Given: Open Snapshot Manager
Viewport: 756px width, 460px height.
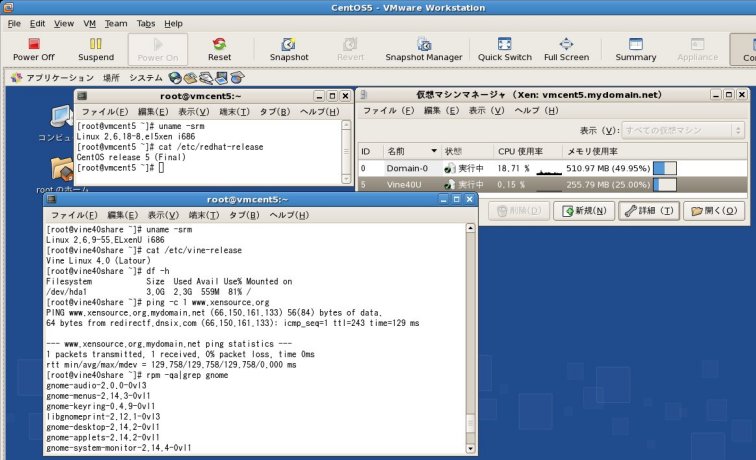Looking at the screenshot, I should (424, 50).
